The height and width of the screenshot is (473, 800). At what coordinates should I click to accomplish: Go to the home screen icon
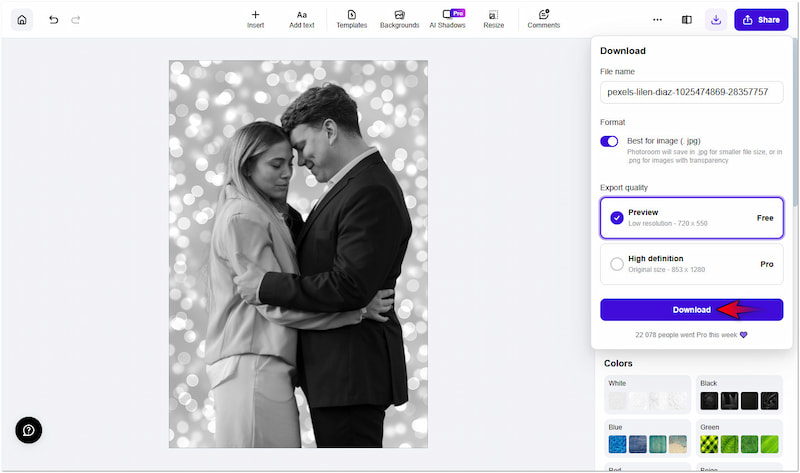tap(22, 19)
